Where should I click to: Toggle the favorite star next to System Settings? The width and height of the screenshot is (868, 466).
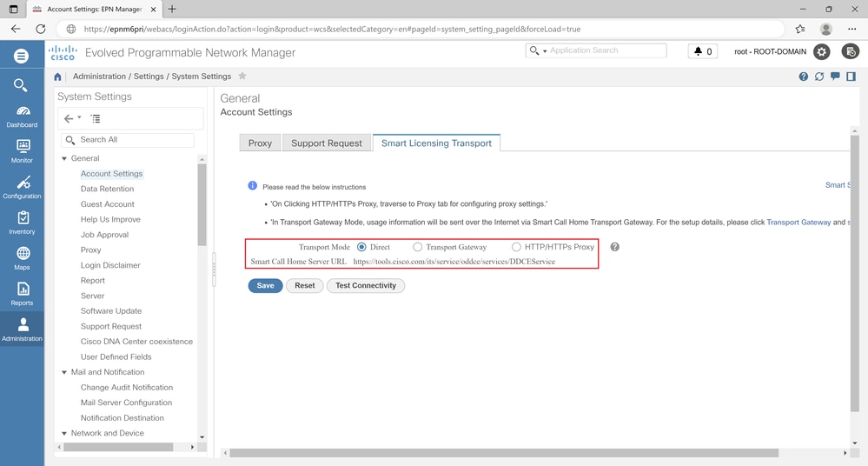(x=242, y=76)
